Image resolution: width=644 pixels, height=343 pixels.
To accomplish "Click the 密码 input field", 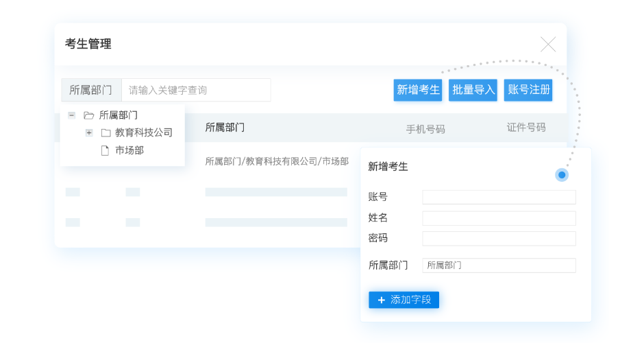I will click(x=499, y=239).
